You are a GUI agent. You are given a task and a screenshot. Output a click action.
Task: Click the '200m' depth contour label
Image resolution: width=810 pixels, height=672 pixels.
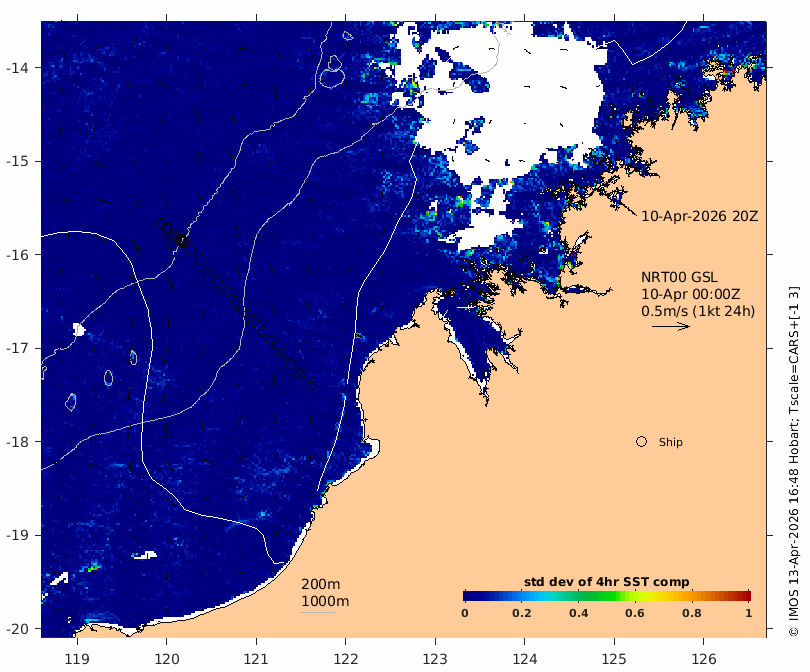pos(320,584)
